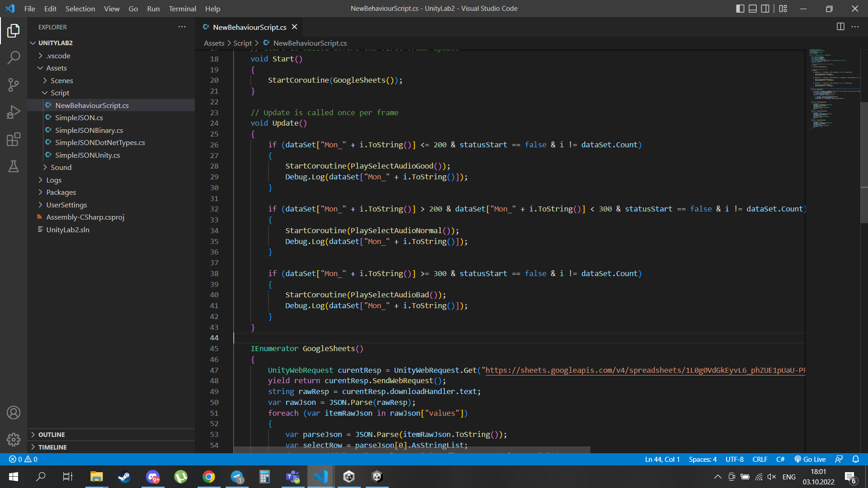Image resolution: width=868 pixels, height=488 pixels.
Task: Collapse the Script folder
Action: (60, 93)
